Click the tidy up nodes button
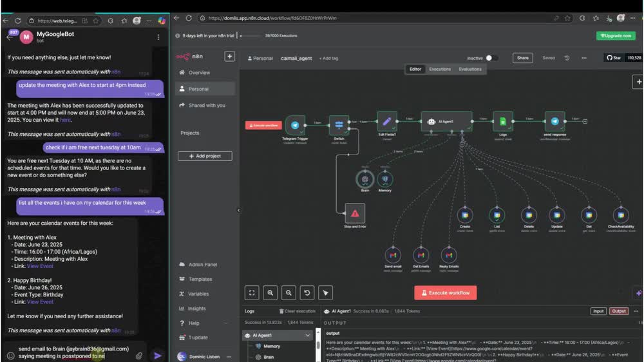This screenshot has width=644, height=362. (325, 293)
